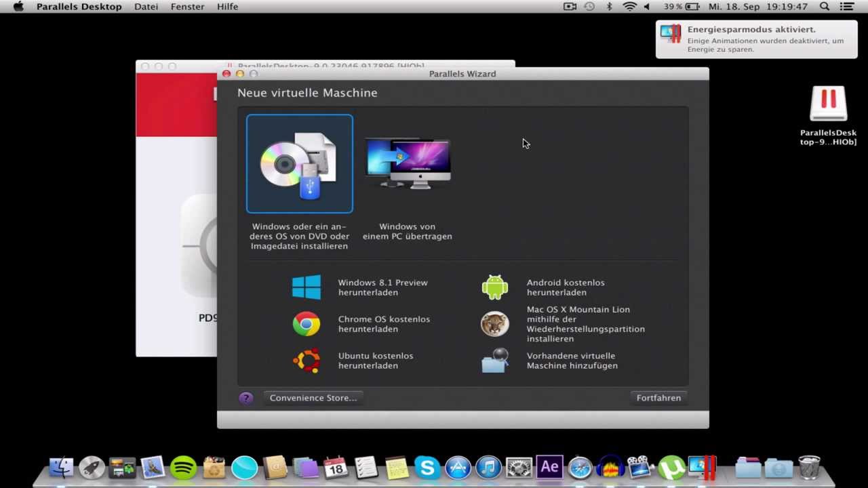Click the Mountain Lion icon

[495, 324]
